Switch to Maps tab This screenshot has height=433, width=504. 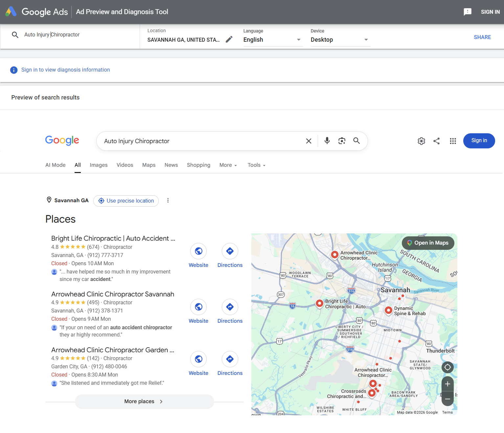pyautogui.click(x=149, y=165)
